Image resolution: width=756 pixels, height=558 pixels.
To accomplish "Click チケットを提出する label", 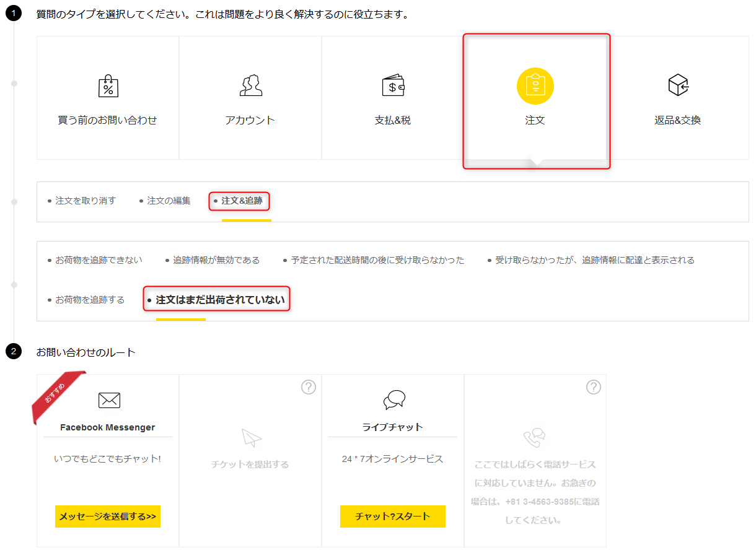I will click(250, 464).
